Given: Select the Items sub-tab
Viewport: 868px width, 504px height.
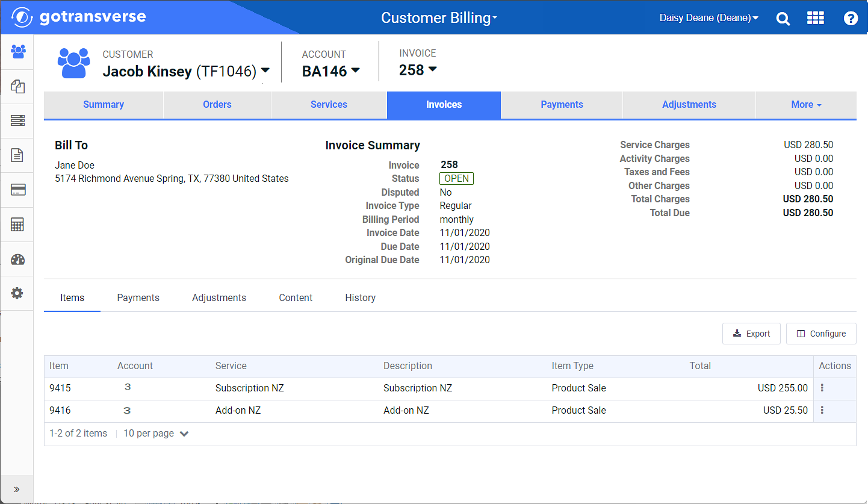Looking at the screenshot, I should tap(72, 298).
